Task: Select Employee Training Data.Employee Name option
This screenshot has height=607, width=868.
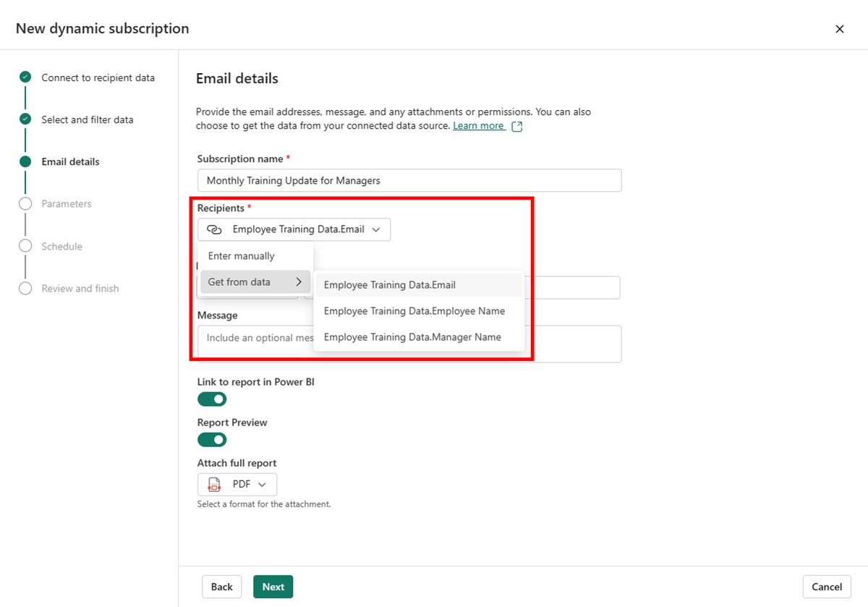Action: click(x=414, y=311)
